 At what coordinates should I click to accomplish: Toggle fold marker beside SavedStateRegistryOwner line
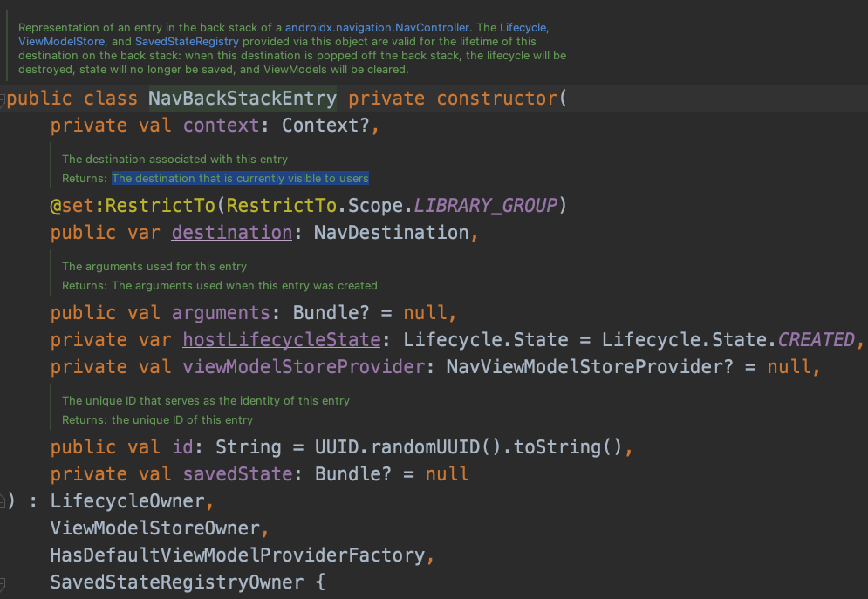tap(3, 583)
